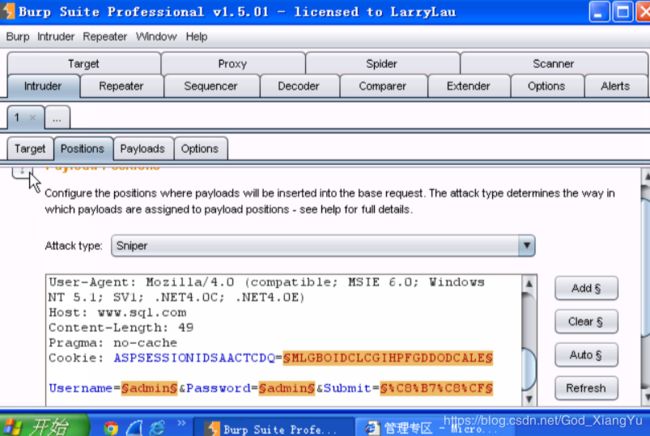
Task: Select attack tab number 1
Action: pyautogui.click(x=17, y=118)
